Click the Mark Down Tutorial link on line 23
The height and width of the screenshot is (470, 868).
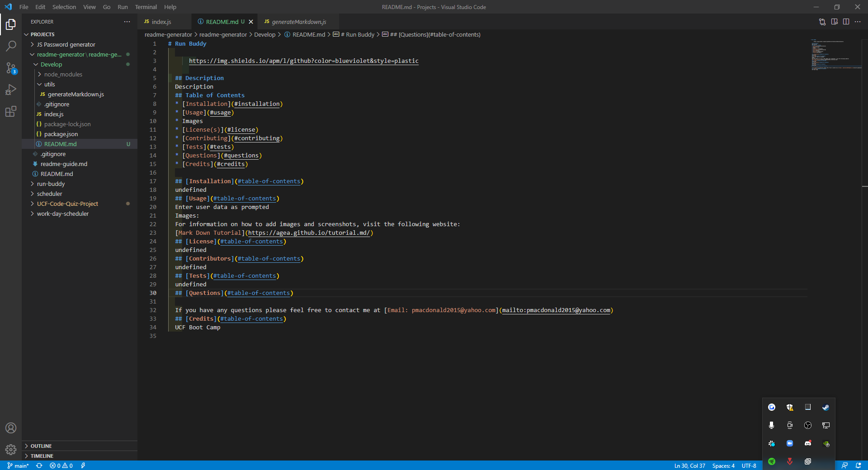210,233
